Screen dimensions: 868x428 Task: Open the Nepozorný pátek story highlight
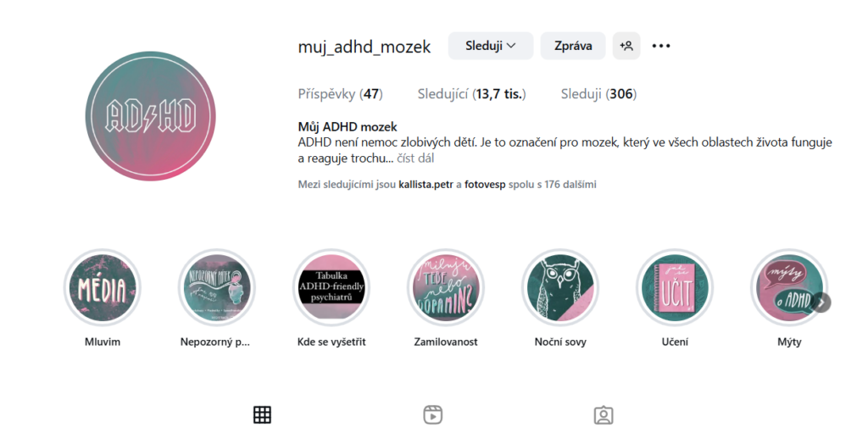[x=216, y=287]
